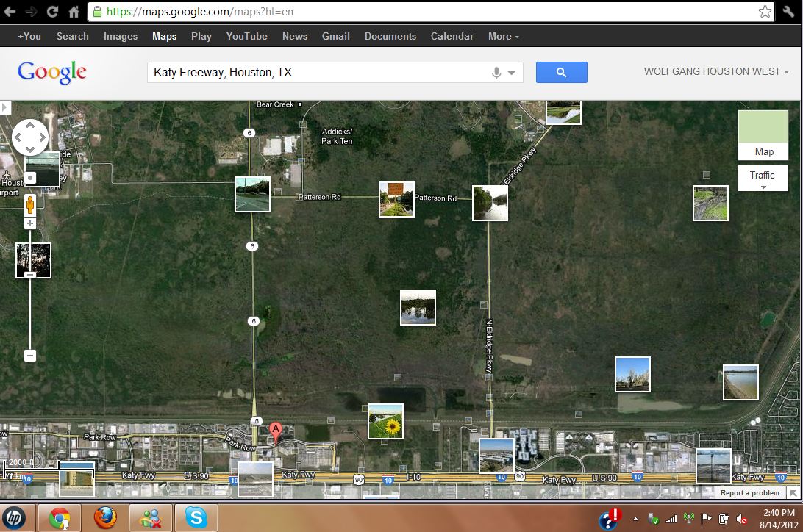
Task: Click the zoom slider handle
Action: 30,275
